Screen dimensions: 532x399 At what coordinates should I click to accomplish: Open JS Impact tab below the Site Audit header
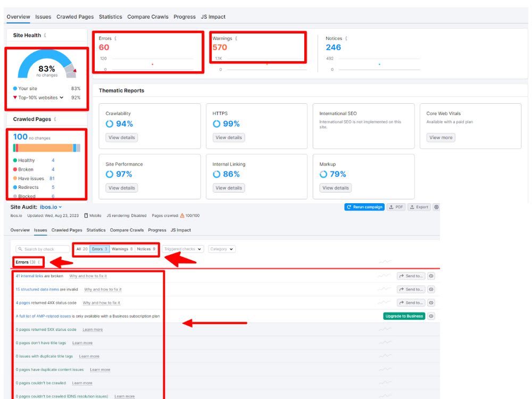[x=180, y=230]
